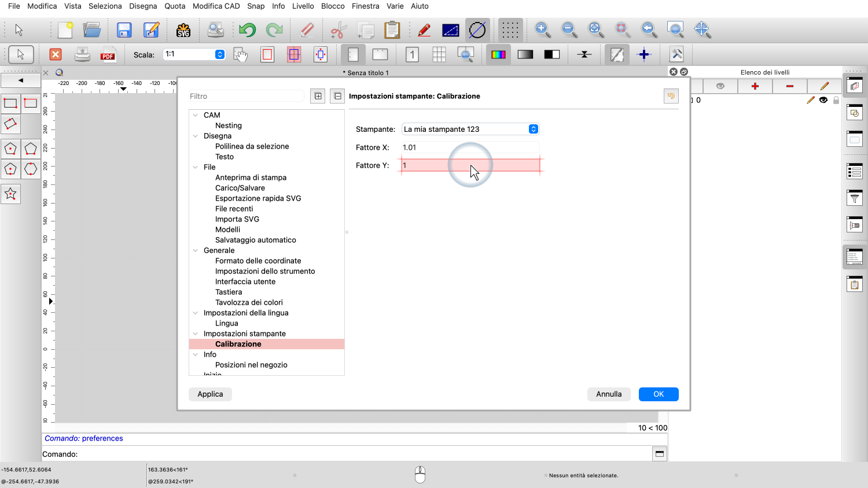The image size is (868, 488).
Task: Click the PDF export icon
Action: pos(108,55)
